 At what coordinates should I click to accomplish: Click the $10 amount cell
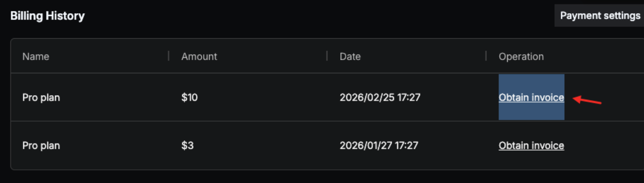189,97
